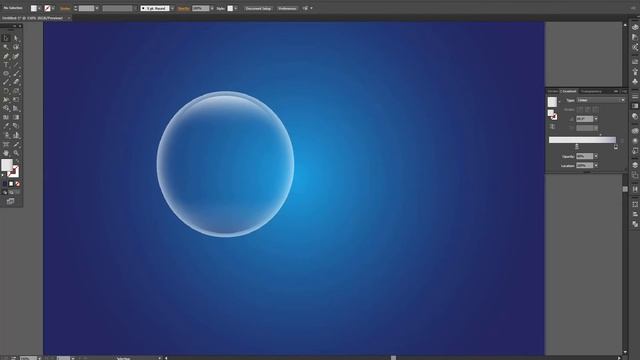
Task: Switch to the Gradient panel tab
Action: [569, 91]
